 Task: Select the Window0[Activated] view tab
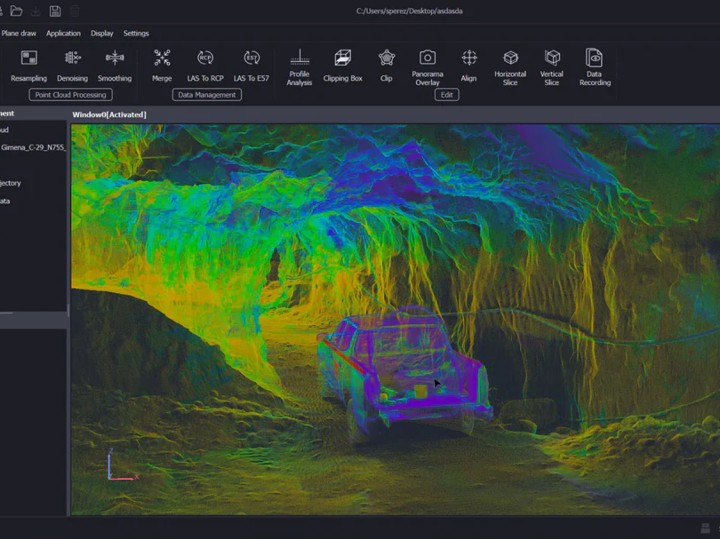pyautogui.click(x=109, y=114)
